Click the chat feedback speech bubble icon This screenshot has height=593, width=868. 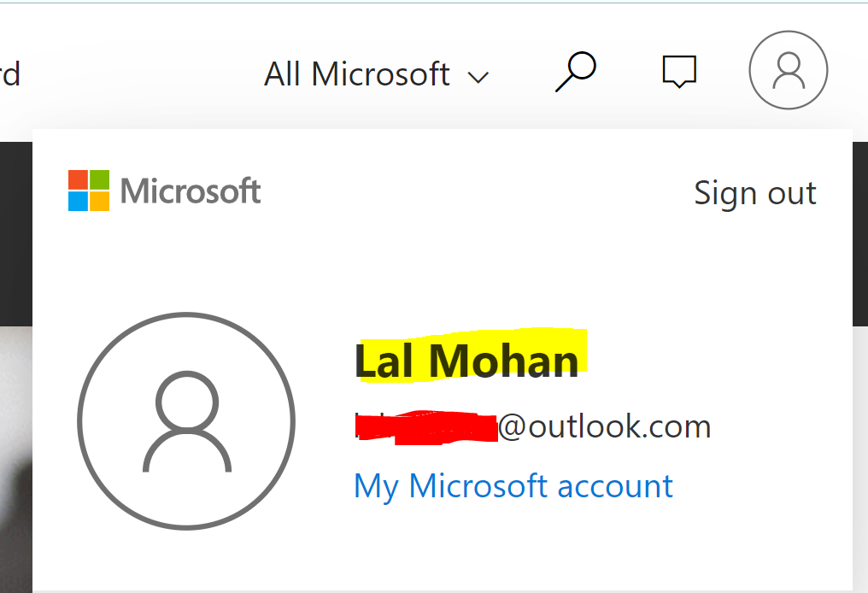[679, 72]
